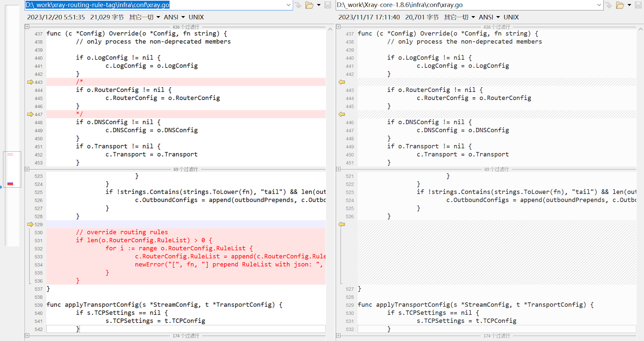Image resolution: width=644 pixels, height=341 pixels.
Task: Open the left file path history dropdown
Action: point(289,5)
